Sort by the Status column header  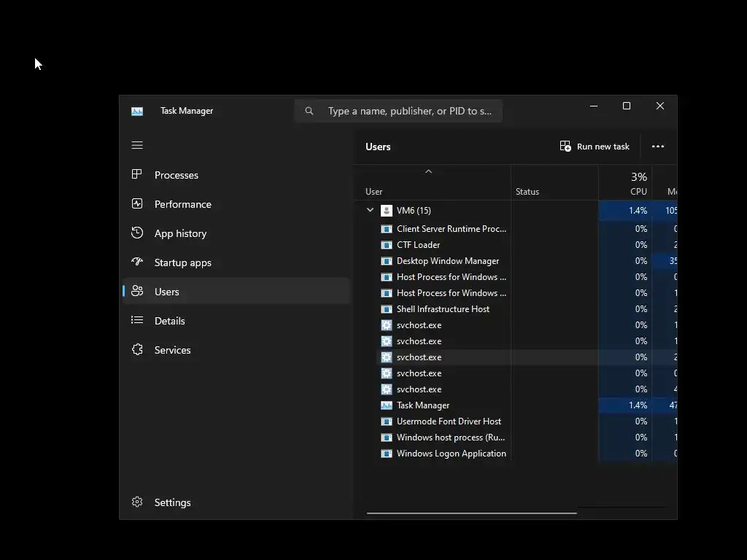tap(554, 183)
